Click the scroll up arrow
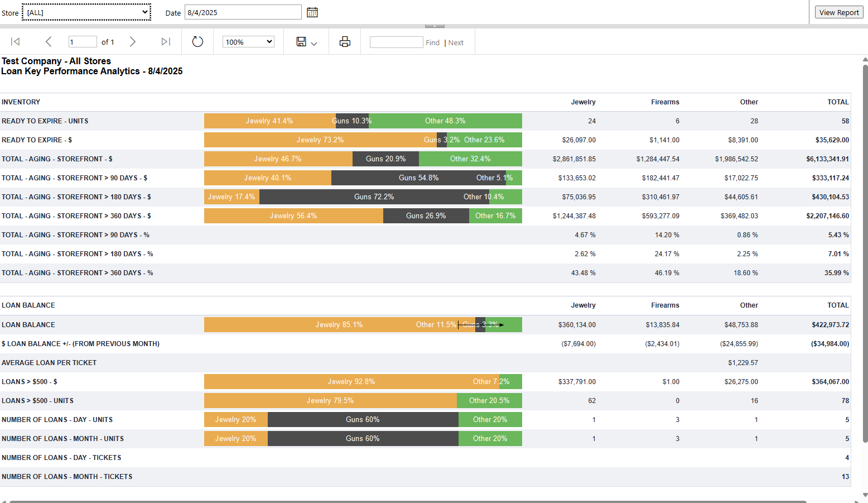Image resolution: width=868 pixels, height=503 pixels. (865, 59)
